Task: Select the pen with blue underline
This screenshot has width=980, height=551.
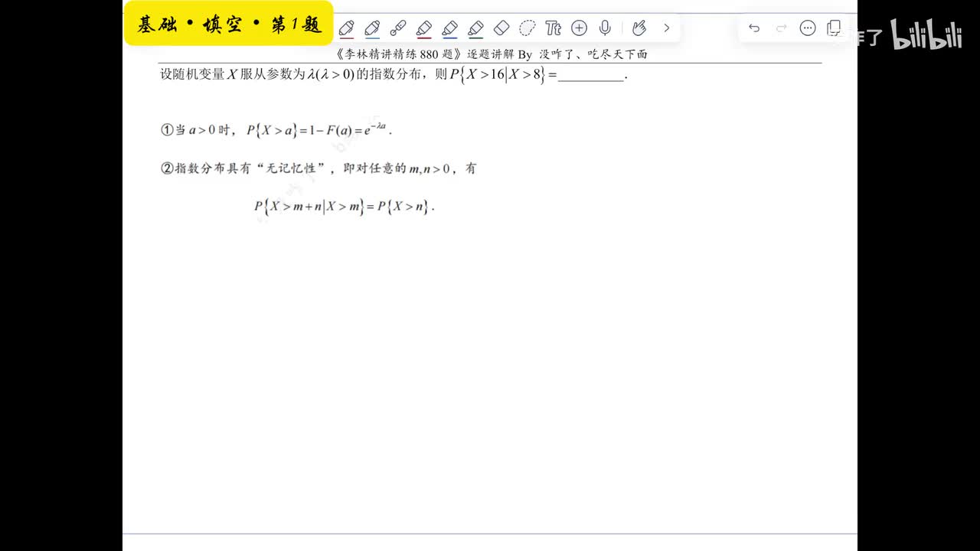Action: tap(372, 29)
